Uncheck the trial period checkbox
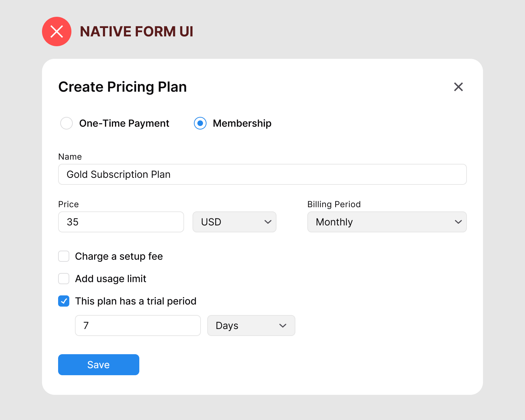 coord(64,301)
